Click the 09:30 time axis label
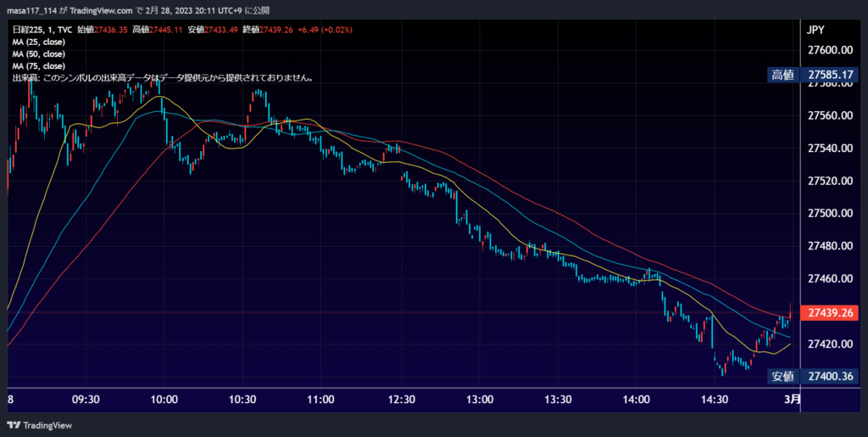Viewport: 868px width, 437px height. pyautogui.click(x=86, y=400)
